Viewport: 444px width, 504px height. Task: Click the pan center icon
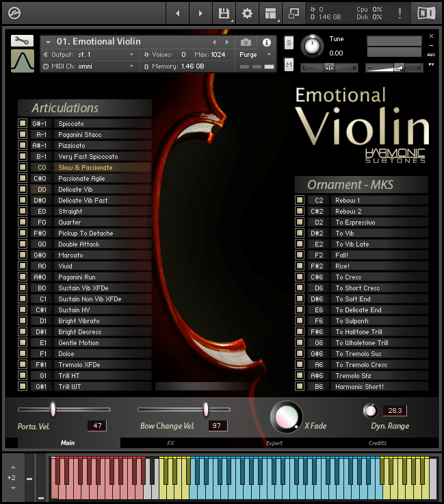point(329,68)
